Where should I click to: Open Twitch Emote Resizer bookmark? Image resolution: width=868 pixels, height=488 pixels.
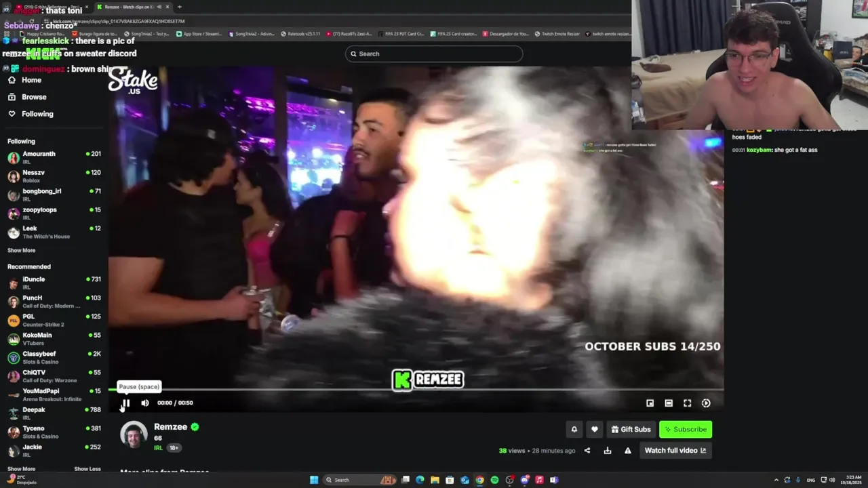coord(557,33)
